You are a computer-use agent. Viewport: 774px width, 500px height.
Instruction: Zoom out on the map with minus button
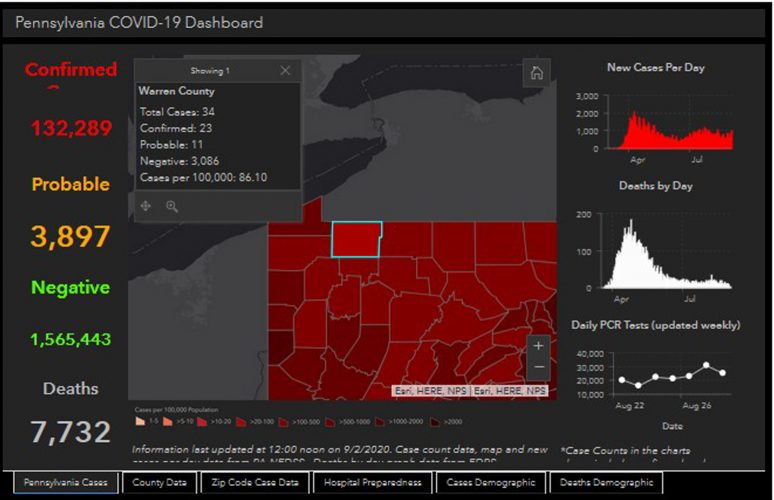coord(539,368)
